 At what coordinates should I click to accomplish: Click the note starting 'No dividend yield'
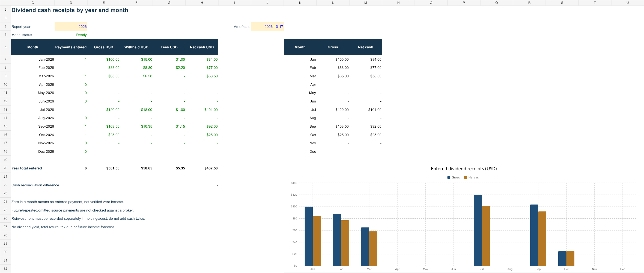tap(63, 227)
